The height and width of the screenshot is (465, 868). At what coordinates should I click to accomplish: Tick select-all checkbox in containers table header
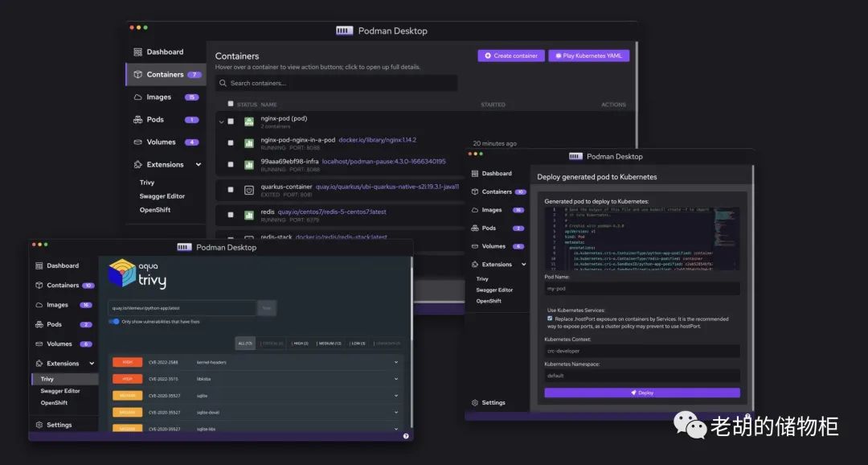pos(231,104)
